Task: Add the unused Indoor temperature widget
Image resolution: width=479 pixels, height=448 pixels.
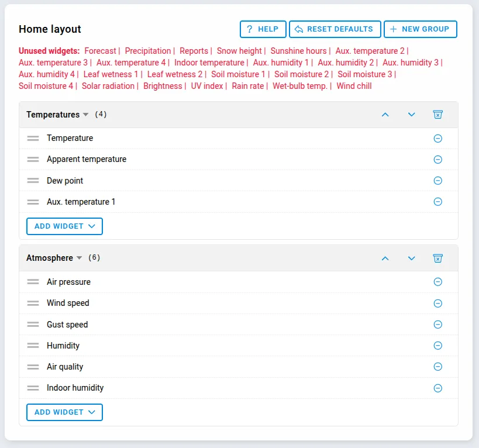Action: coord(209,63)
